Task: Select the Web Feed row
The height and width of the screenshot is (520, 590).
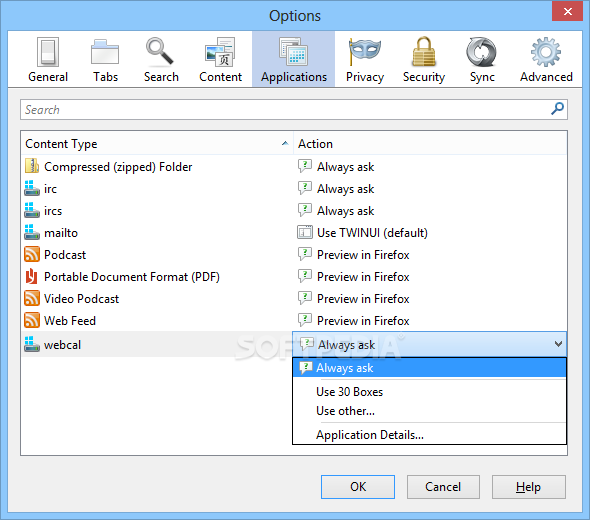Action: coord(294,321)
